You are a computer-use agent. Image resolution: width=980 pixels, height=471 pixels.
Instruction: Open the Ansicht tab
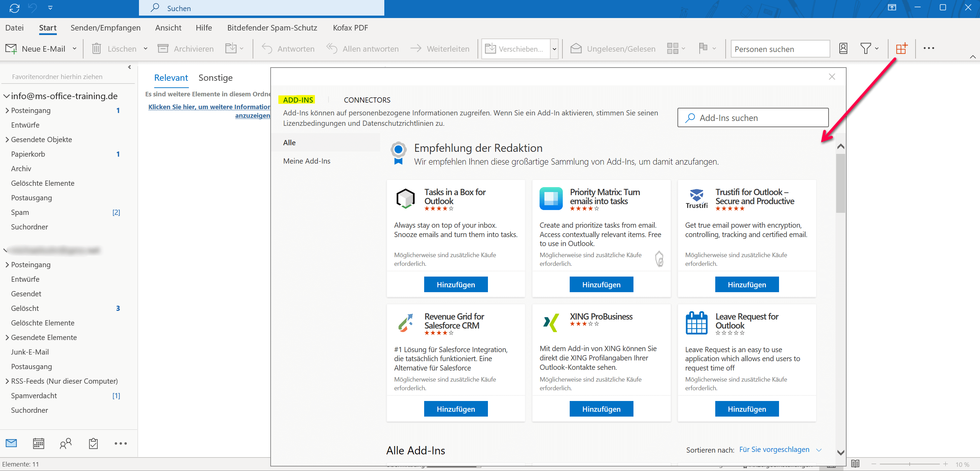[168, 28]
